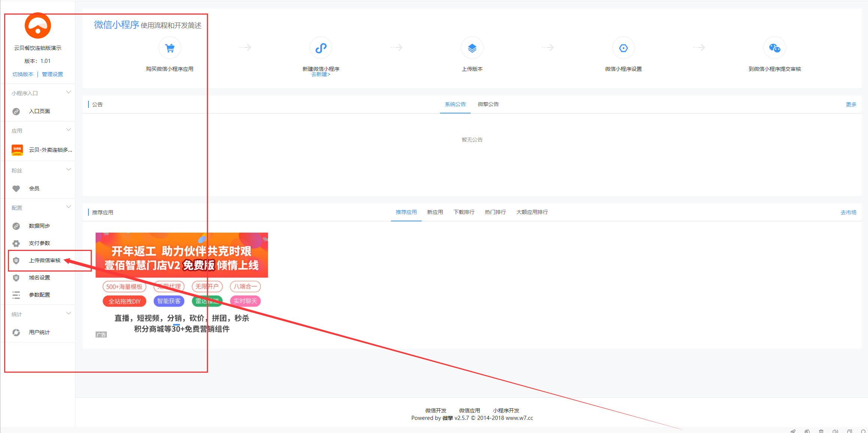The image size is (868, 433).
Task: Click the 管理设置 link
Action: click(52, 74)
